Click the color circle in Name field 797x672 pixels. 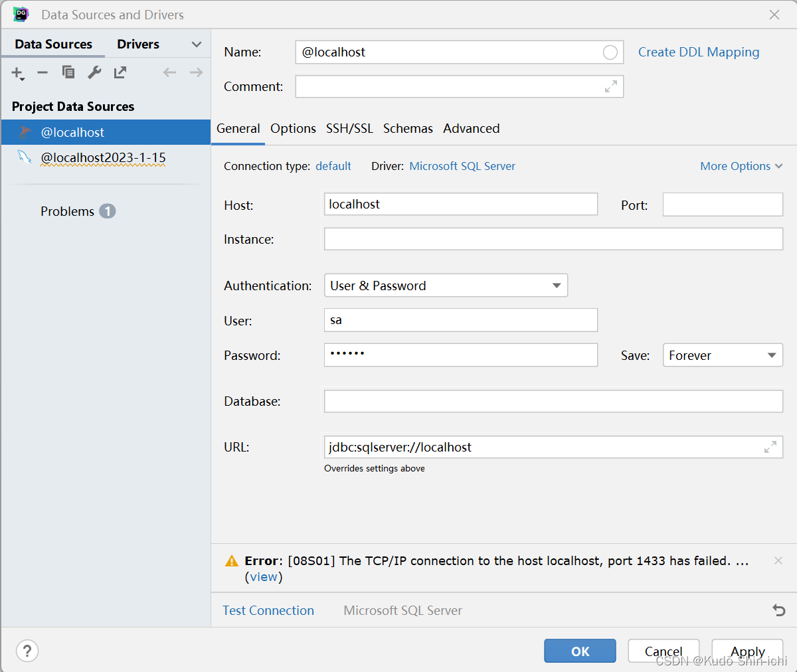[610, 52]
